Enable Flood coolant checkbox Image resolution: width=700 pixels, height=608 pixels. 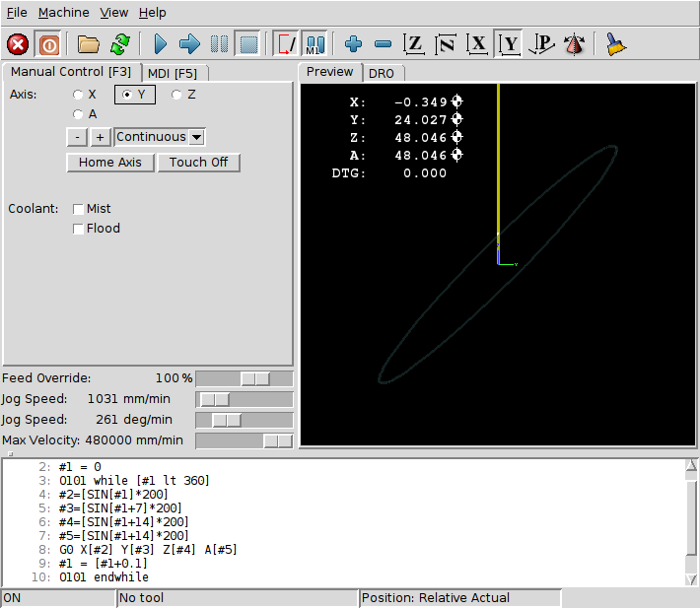78,229
